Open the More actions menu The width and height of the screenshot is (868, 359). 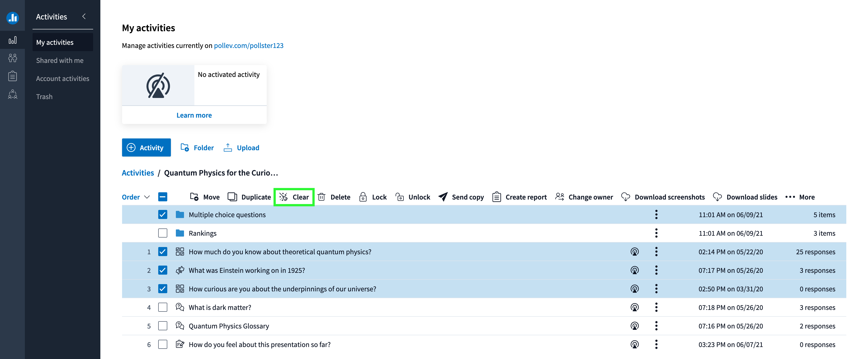tap(800, 197)
